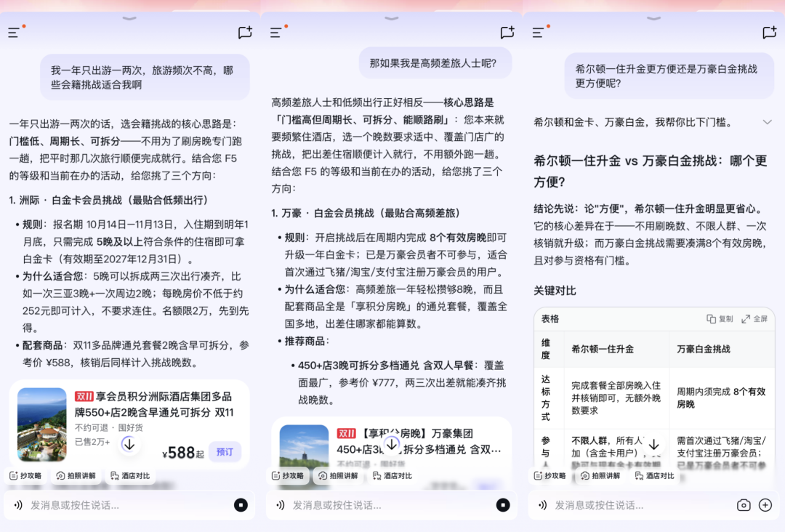Tap the '不约可退 · 囤好货' label on the 洲际 card
The height and width of the screenshot is (532, 785).
[108, 428]
